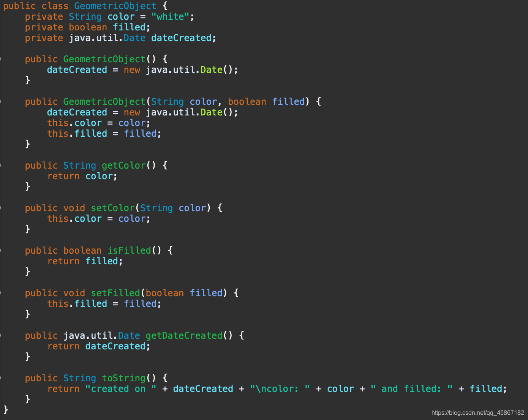Click the setFilled method name
The width and height of the screenshot is (528, 420).
115,293
